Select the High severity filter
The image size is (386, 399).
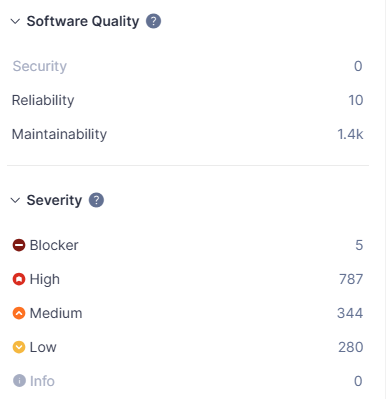[x=188, y=279]
